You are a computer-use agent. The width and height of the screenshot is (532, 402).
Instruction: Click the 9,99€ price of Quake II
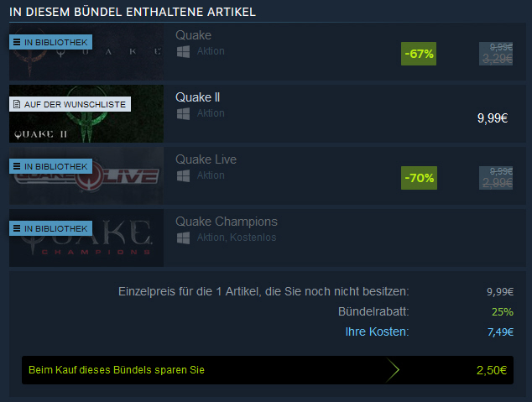[493, 118]
